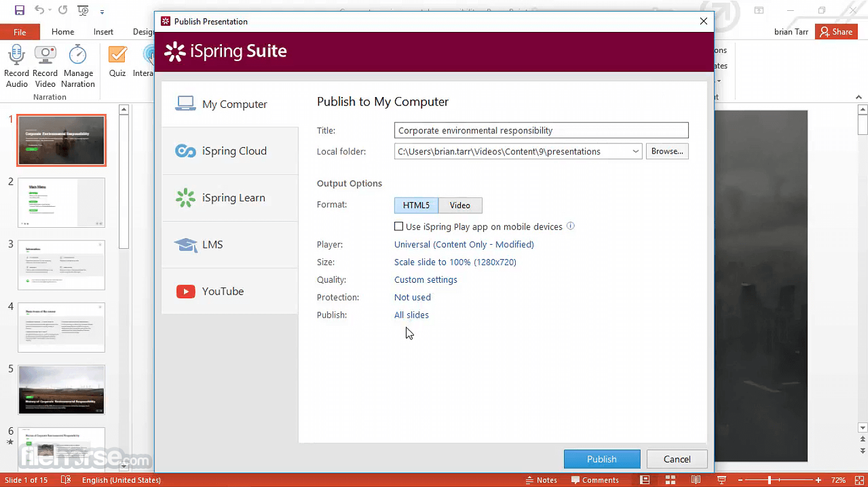Collapse the ribbon with the chevron arrow
This screenshot has width=868, height=487.
[x=859, y=97]
